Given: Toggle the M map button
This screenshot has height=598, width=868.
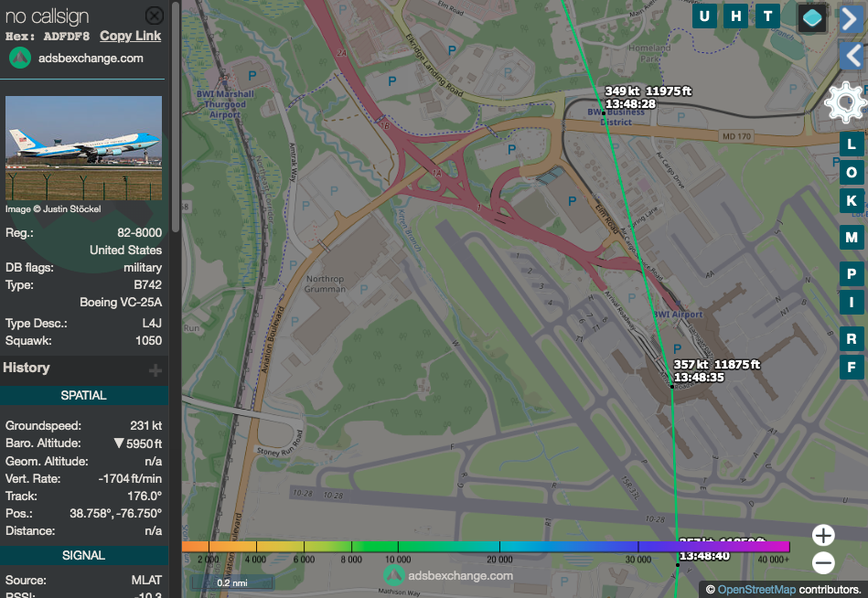Looking at the screenshot, I should (852, 238).
